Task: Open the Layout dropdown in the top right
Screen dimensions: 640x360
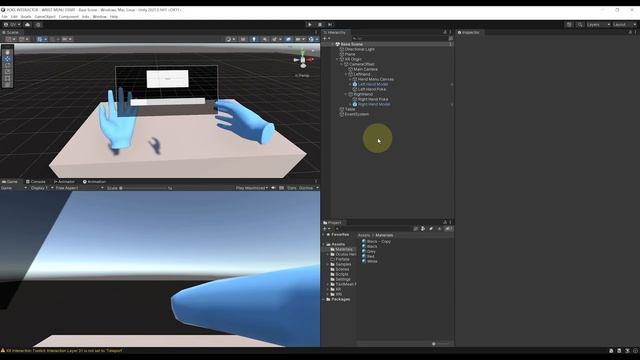Action: coord(624,24)
